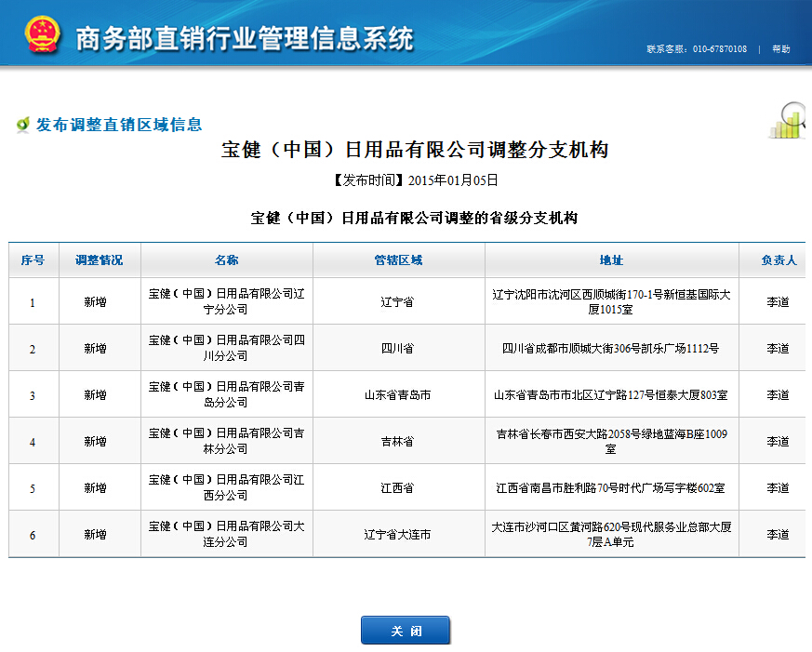Click the 恒泰大厦803室 address cell
Screen dimensions: 812x652
click(x=611, y=394)
